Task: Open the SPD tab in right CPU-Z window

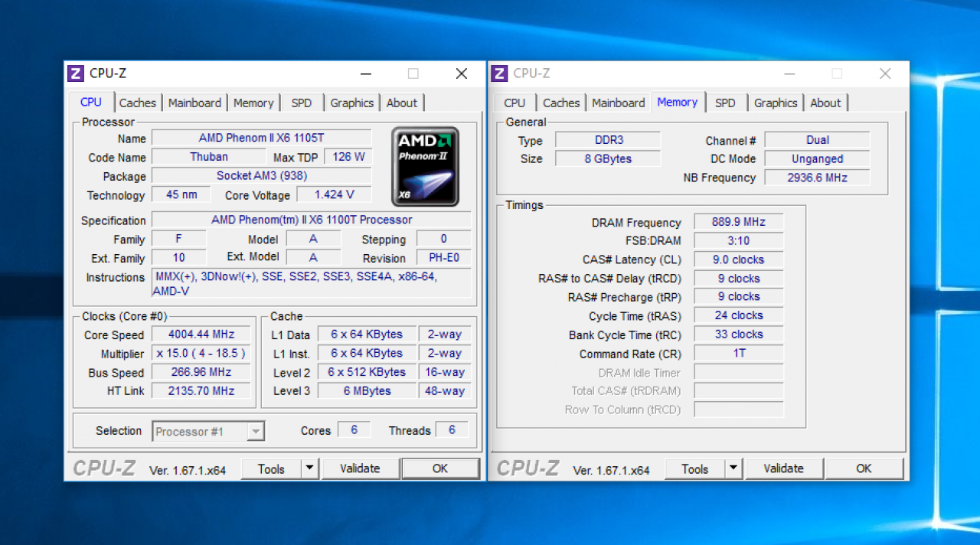Action: click(x=725, y=103)
